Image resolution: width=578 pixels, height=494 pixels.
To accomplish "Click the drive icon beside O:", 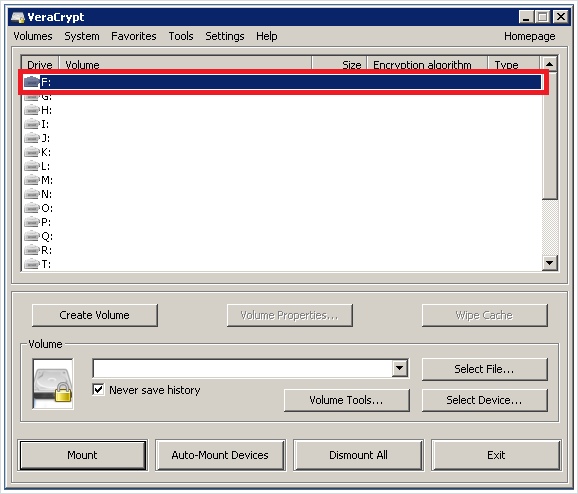I will coord(32,208).
